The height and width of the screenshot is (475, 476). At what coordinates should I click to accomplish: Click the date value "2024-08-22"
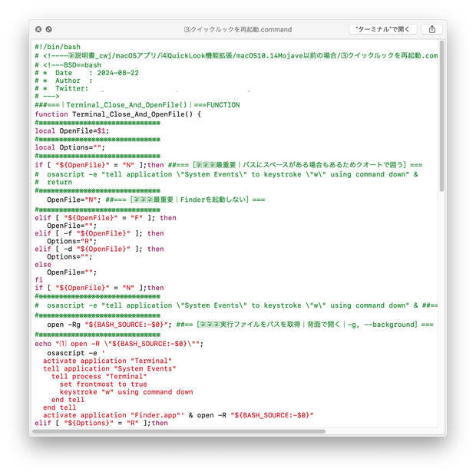[117, 73]
